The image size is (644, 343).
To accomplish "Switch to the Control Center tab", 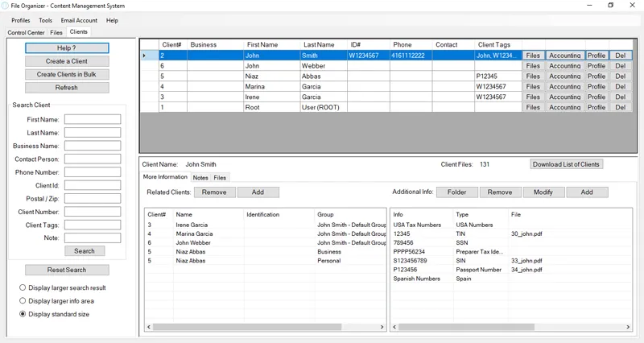I will 26,32.
